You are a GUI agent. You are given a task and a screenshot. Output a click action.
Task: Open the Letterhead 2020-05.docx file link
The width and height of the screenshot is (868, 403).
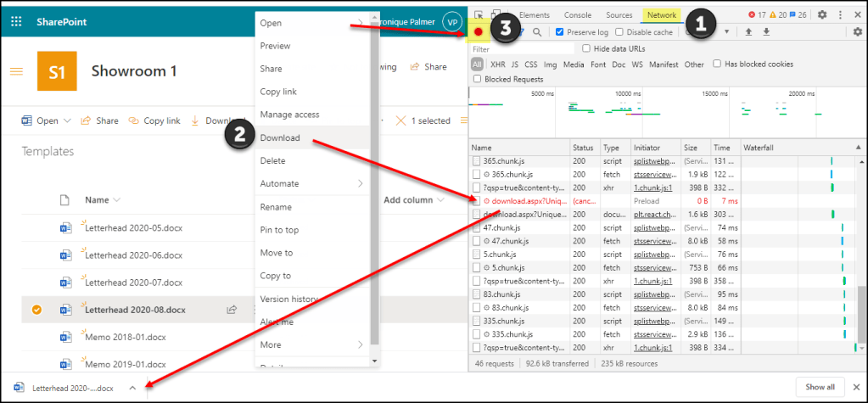[x=133, y=228]
